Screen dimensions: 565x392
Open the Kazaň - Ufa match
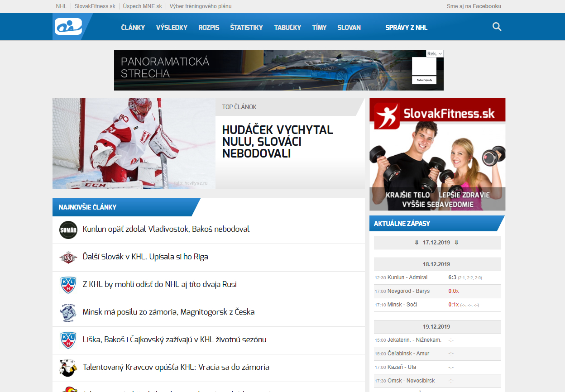click(402, 367)
